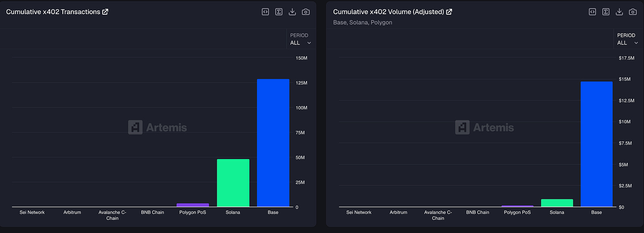Select the green Solana bar in Volume chart
Screen dimensions: 644x233
[x=557, y=203]
